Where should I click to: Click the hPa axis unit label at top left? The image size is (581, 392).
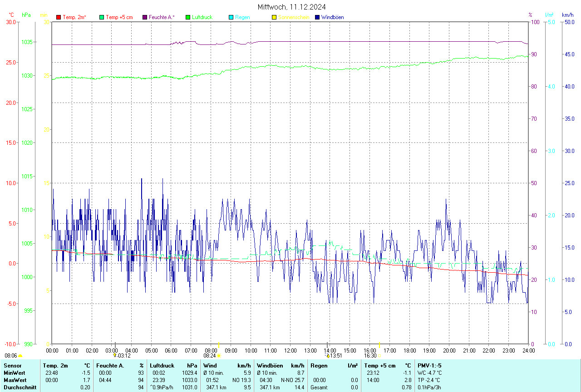pos(26,15)
